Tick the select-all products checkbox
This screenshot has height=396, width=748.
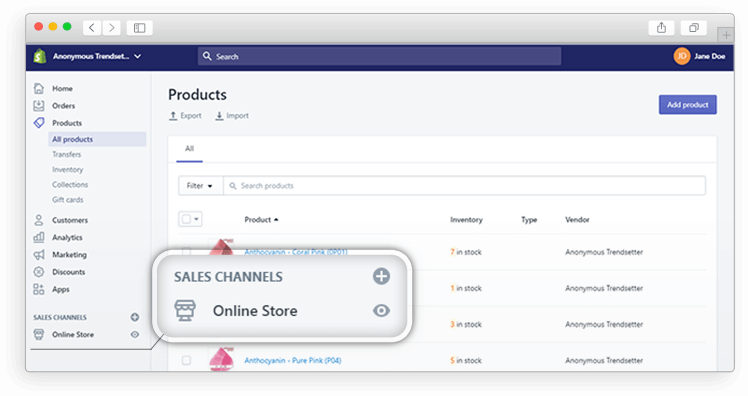(x=186, y=219)
